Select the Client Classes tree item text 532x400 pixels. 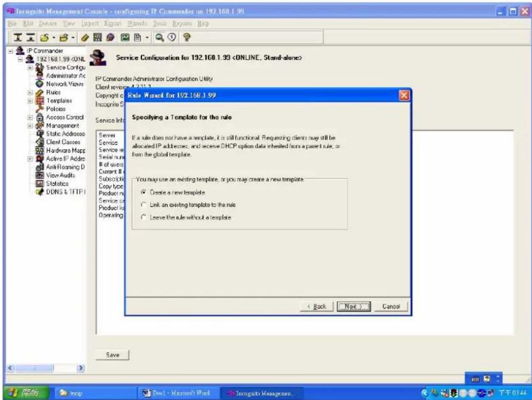click(x=63, y=142)
